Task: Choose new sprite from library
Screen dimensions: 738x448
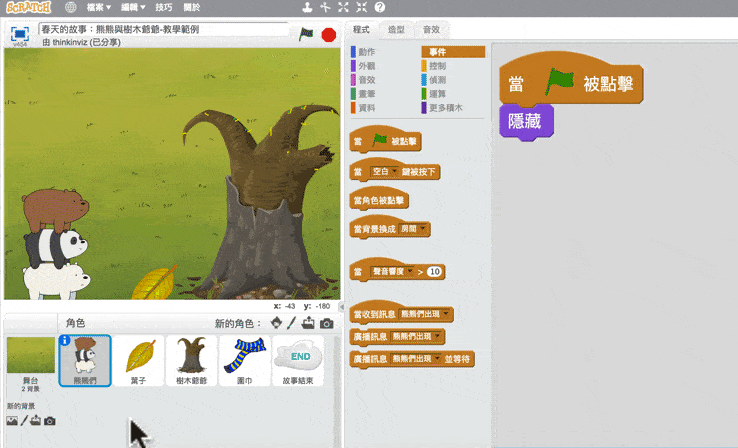Action: (x=276, y=323)
